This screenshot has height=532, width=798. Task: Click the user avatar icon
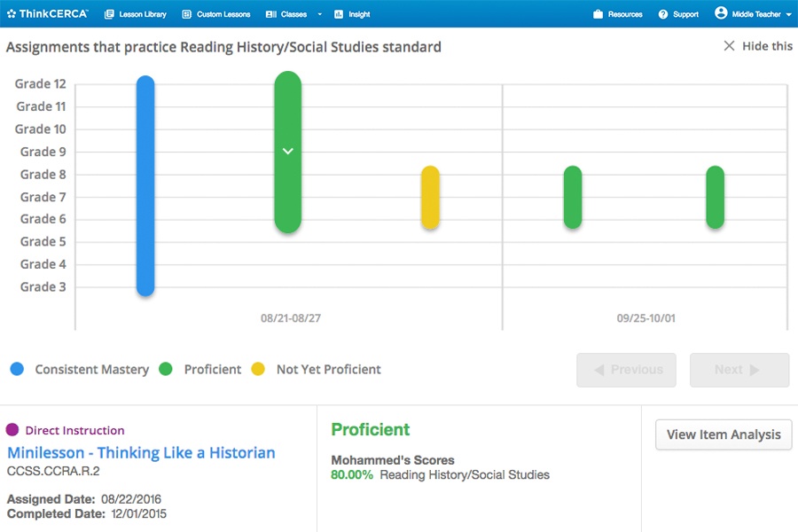click(721, 13)
